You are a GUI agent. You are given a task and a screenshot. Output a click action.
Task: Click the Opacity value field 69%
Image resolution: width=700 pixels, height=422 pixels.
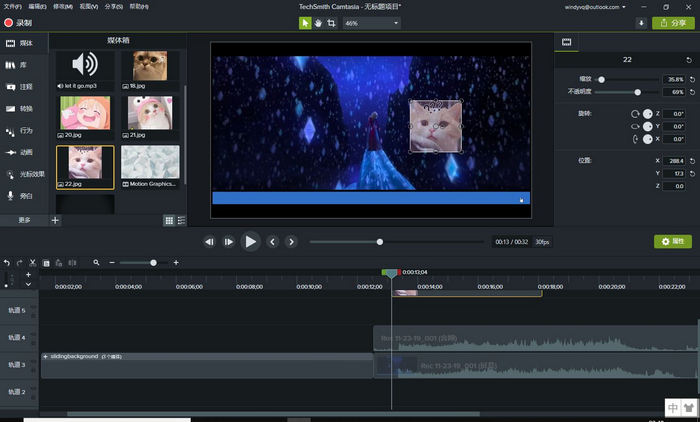pyautogui.click(x=675, y=92)
